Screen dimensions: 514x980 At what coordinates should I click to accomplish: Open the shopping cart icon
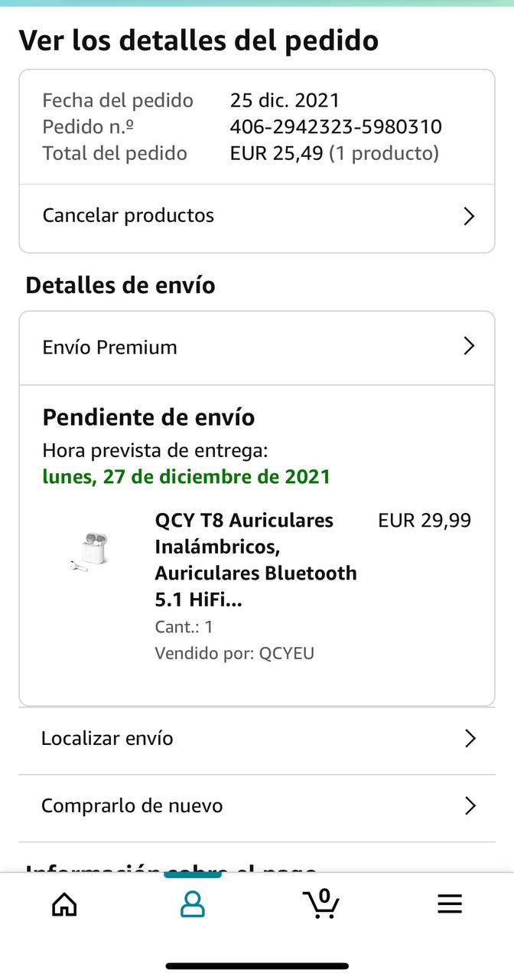point(321,904)
